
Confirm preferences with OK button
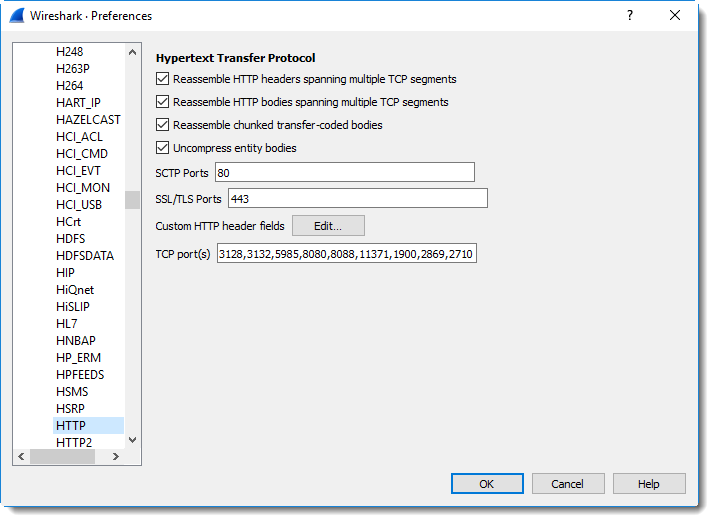[487, 484]
